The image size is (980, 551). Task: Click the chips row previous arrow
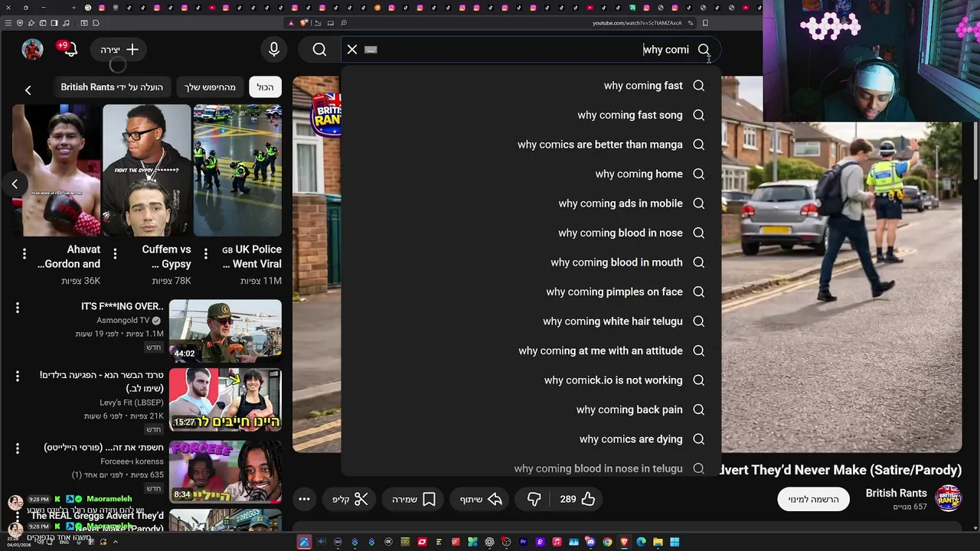pos(28,90)
